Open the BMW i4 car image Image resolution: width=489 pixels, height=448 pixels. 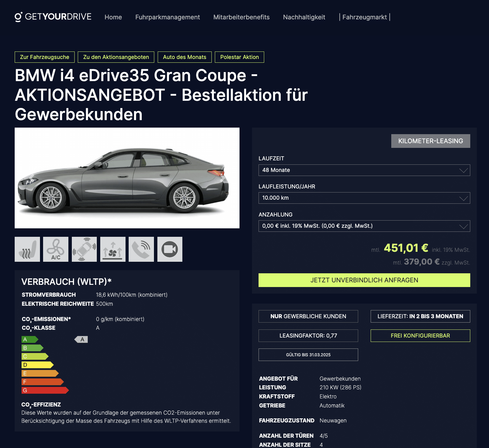[x=127, y=178]
